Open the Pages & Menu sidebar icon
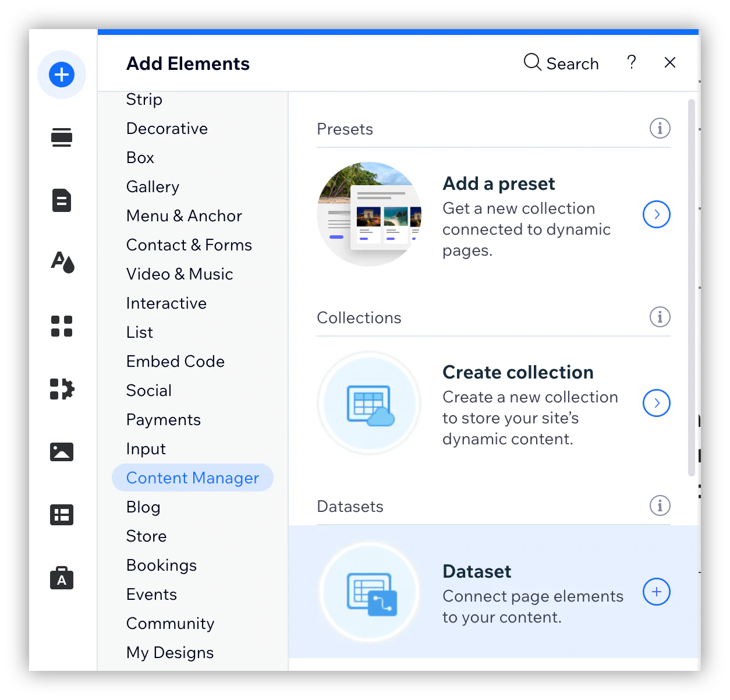 [62, 200]
